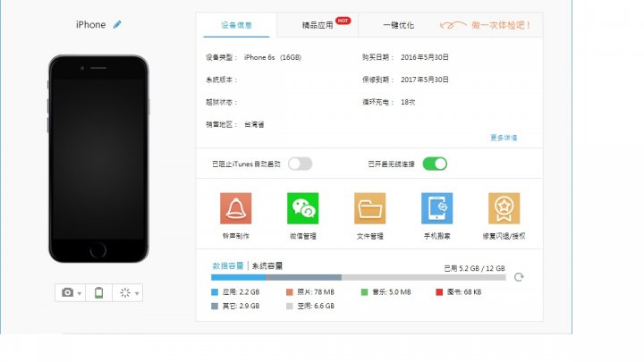This screenshot has height=362, width=644.
Task: Switch to the 设备信息 tab
Action: click(236, 25)
